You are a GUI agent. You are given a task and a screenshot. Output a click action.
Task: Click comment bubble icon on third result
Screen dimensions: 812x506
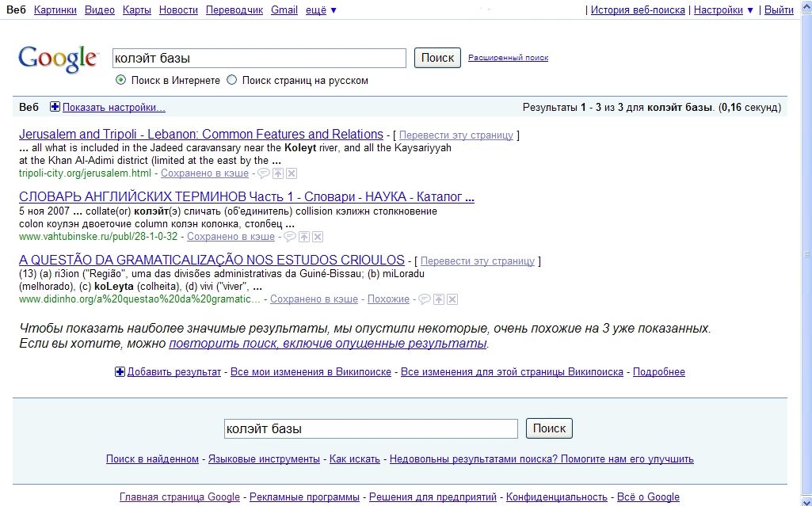[x=425, y=299]
